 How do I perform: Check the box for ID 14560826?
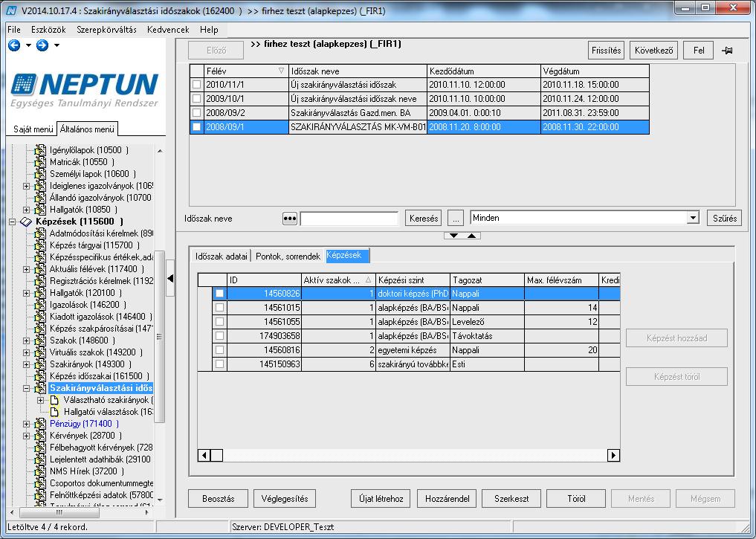pyautogui.click(x=220, y=294)
